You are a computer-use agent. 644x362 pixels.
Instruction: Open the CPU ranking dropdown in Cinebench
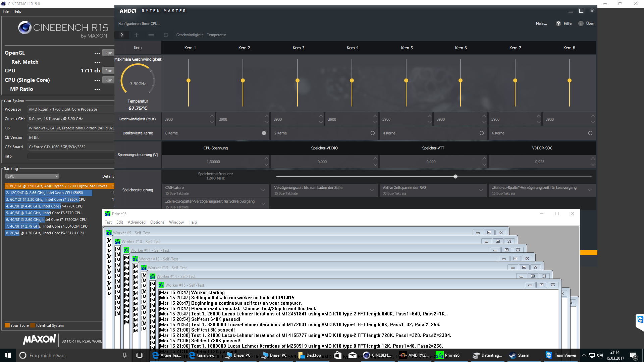click(32, 176)
